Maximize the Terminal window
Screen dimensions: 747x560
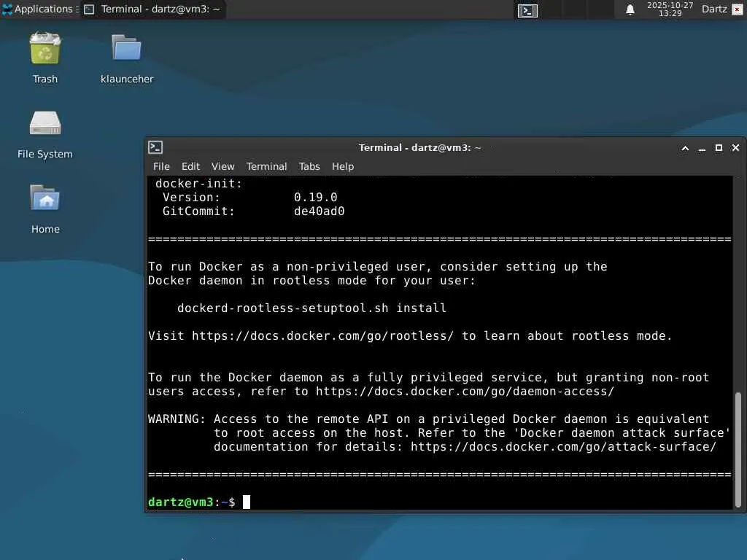719,148
